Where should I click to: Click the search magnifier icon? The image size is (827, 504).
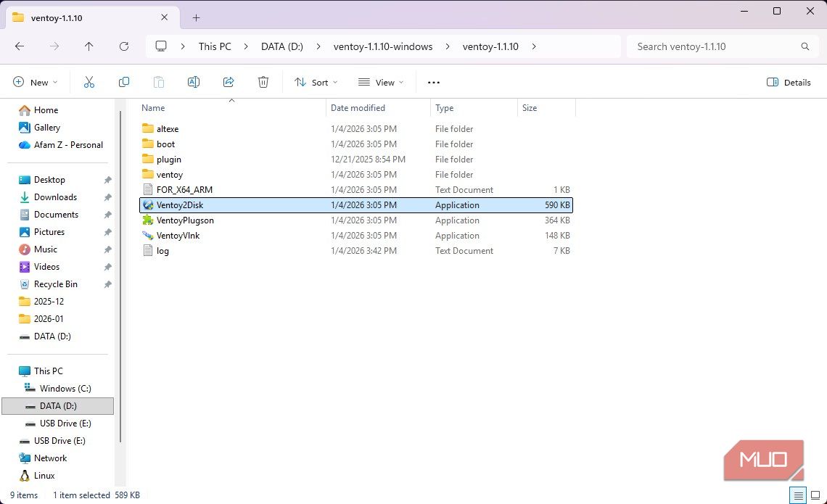coord(805,46)
